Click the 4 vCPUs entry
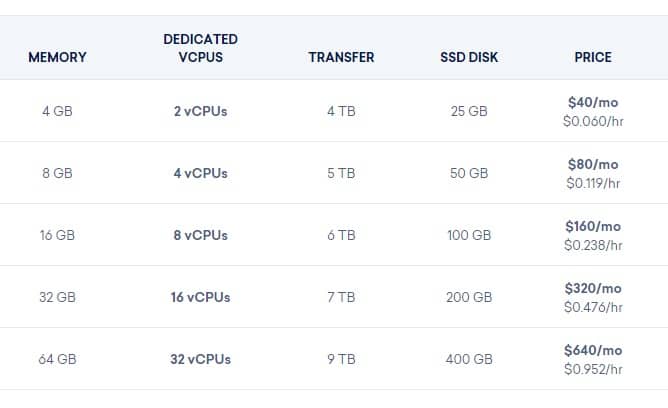The height and width of the screenshot is (408, 668). tap(201, 173)
